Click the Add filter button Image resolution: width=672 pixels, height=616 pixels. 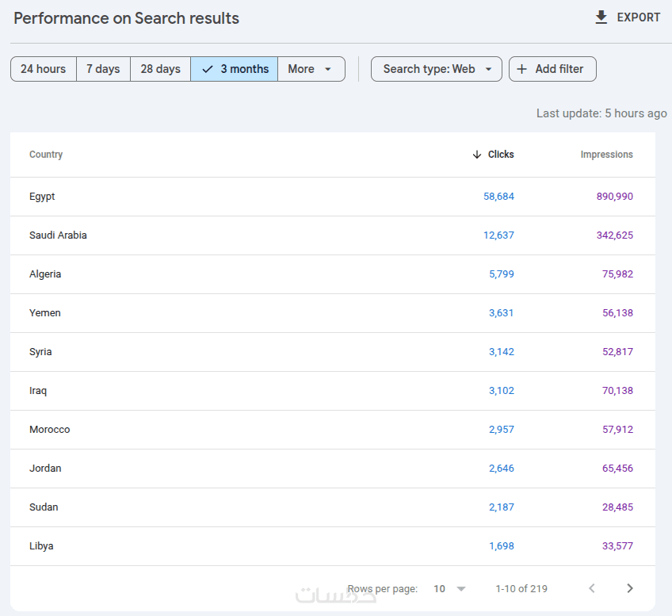click(x=552, y=69)
